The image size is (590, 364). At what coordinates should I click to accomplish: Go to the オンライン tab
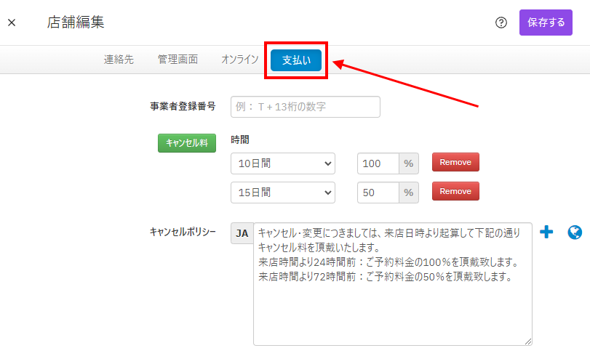240,60
